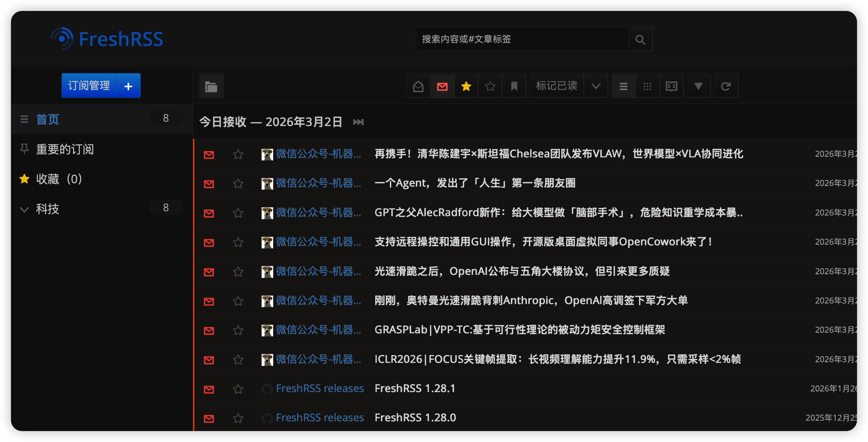The image size is (868, 442).
Task: Open 订阅管理 subscription management
Action: point(89,86)
